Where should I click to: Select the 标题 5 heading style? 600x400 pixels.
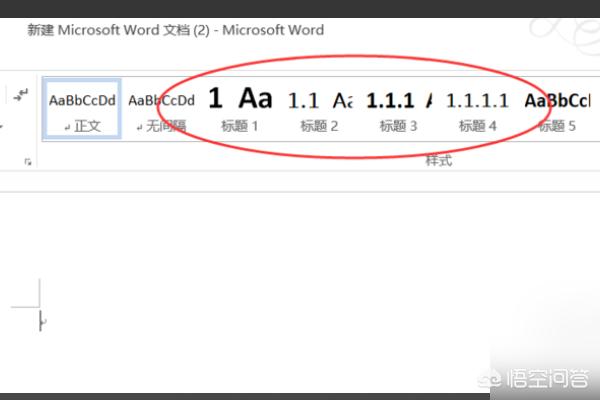557,110
